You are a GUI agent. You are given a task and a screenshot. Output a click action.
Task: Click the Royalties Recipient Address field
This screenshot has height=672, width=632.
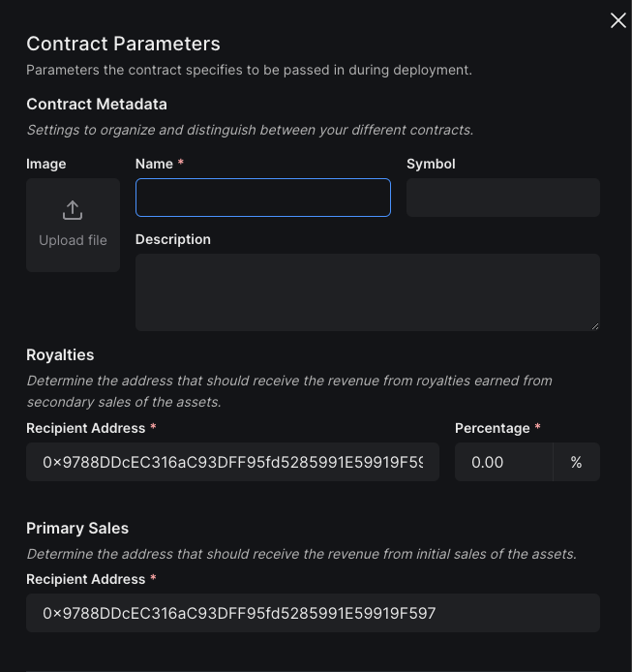pyautogui.click(x=232, y=463)
